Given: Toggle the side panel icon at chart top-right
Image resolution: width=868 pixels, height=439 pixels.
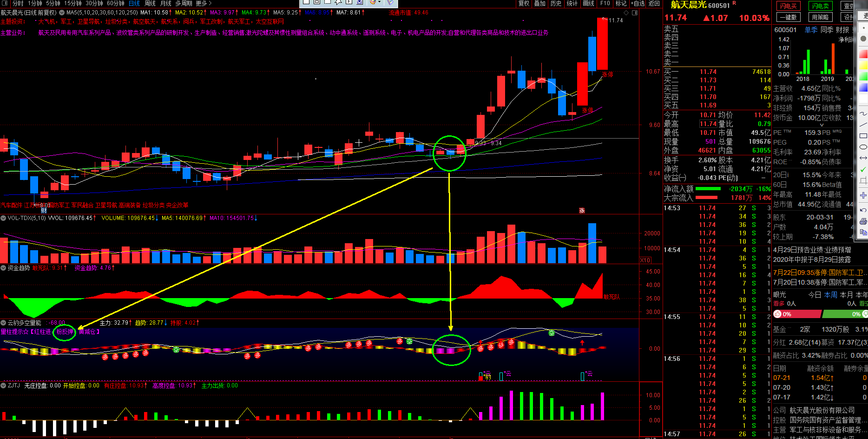Looking at the screenshot, I should [x=635, y=13].
